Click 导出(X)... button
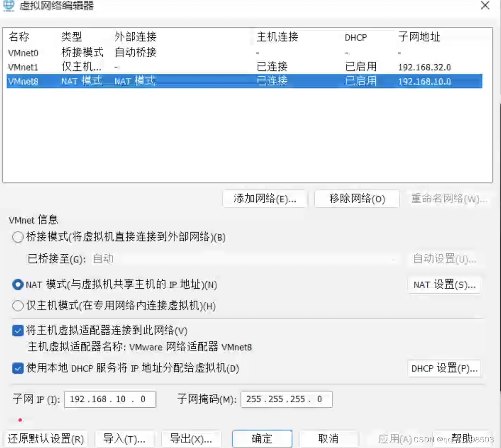 [191, 439]
